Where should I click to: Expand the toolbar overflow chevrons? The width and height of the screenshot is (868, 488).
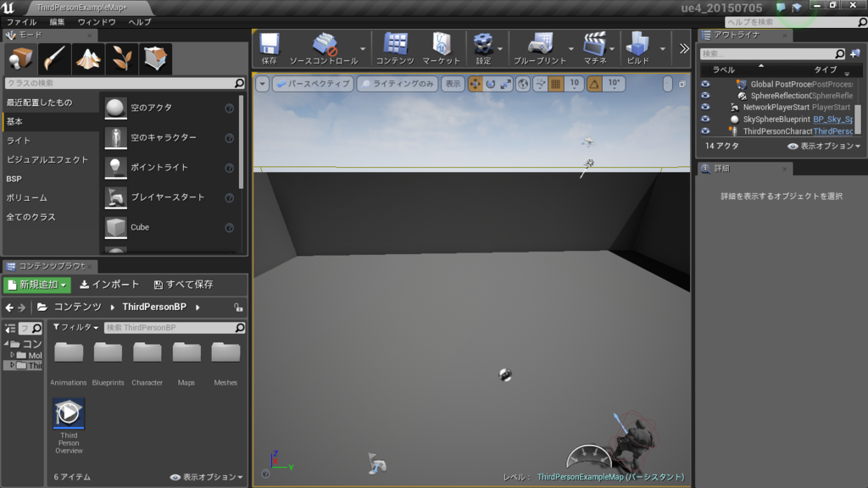(684, 48)
